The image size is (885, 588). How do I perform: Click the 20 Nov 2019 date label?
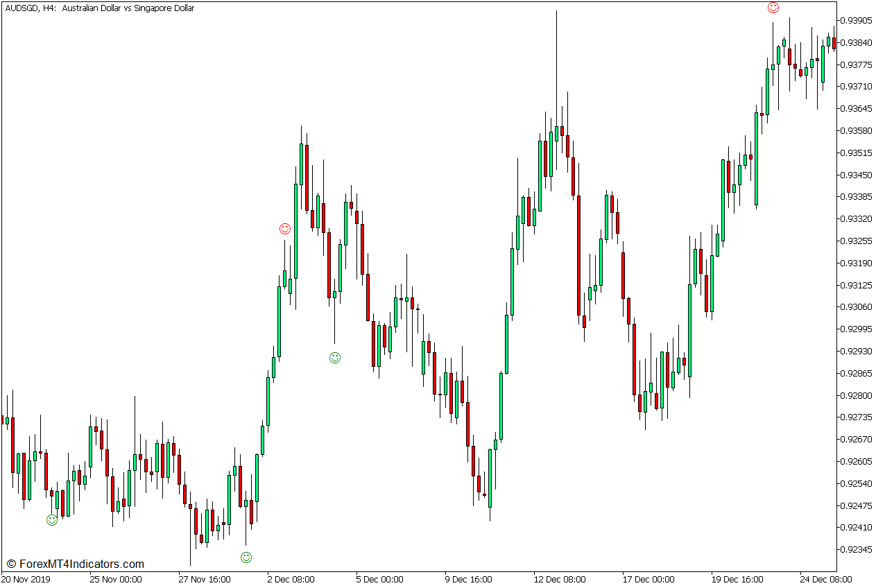tap(26, 580)
